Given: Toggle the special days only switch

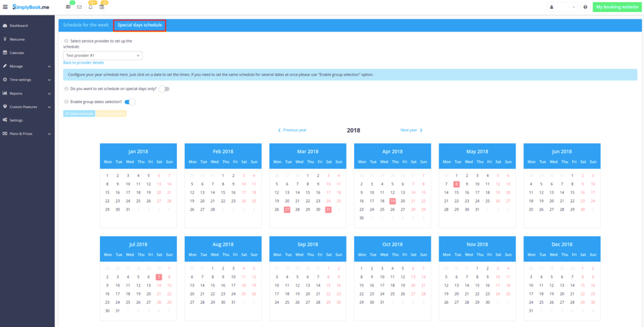Looking at the screenshot, I should (x=164, y=89).
